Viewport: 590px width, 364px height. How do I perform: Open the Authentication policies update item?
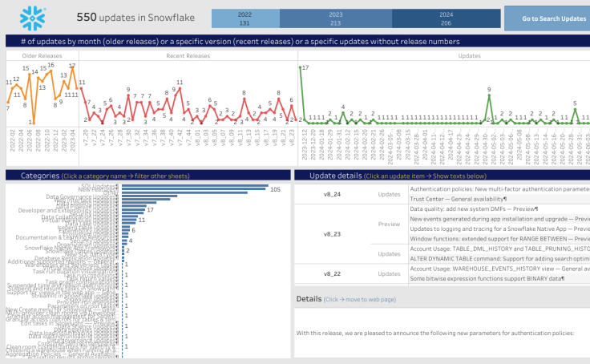499,189
